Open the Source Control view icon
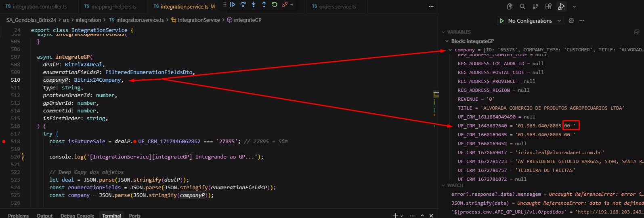 535,6
